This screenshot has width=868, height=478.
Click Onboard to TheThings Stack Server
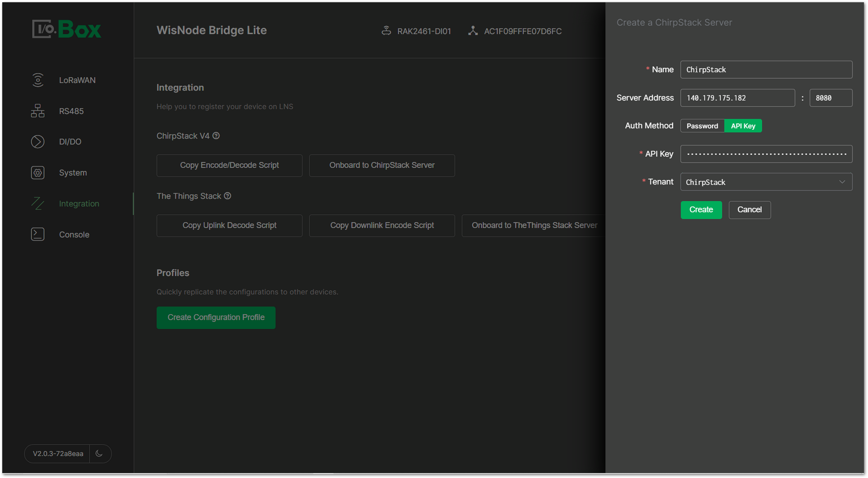[534, 226]
